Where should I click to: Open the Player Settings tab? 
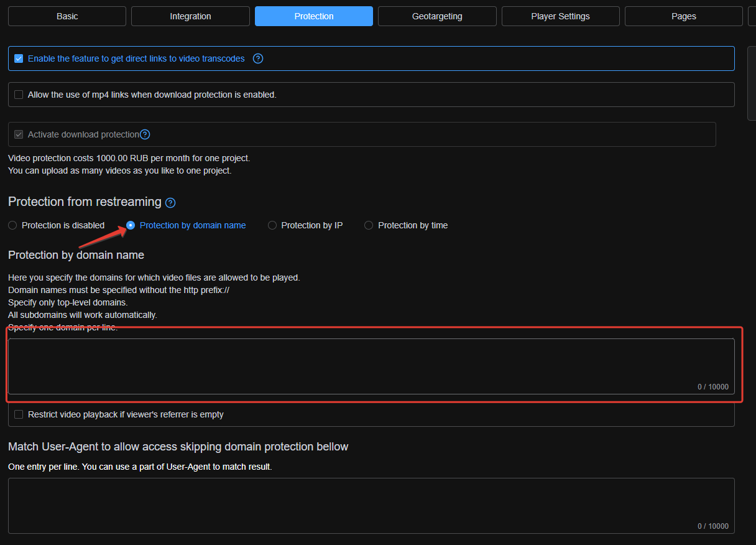tap(561, 16)
